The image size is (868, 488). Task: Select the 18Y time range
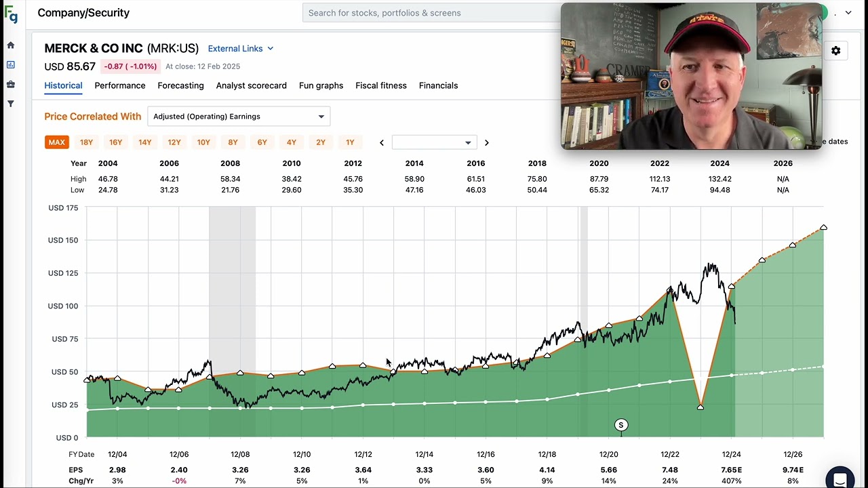point(86,142)
